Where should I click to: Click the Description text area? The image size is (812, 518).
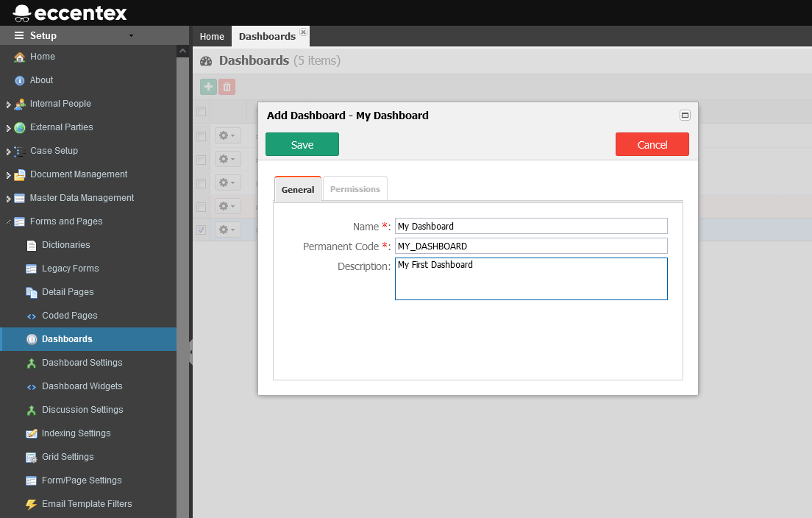point(531,279)
